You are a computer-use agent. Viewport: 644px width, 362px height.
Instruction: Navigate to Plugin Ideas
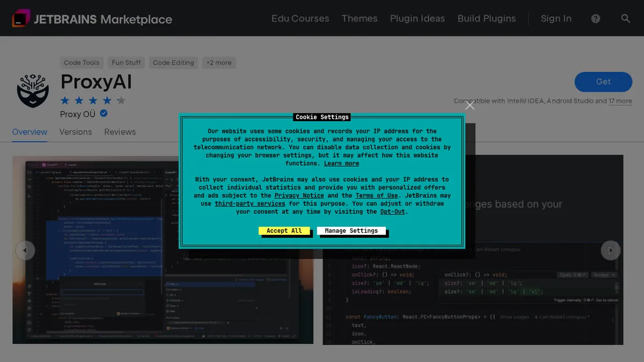click(418, 18)
